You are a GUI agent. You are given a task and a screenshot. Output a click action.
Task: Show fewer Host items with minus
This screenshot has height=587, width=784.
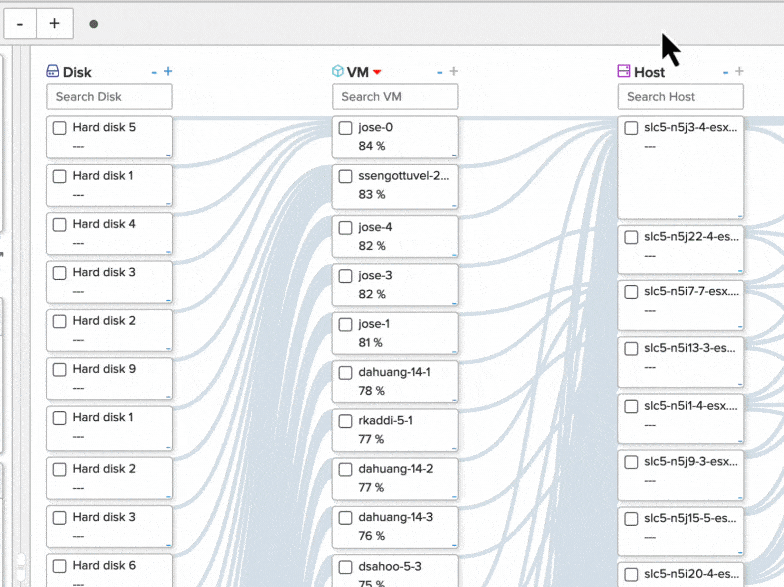[726, 72]
